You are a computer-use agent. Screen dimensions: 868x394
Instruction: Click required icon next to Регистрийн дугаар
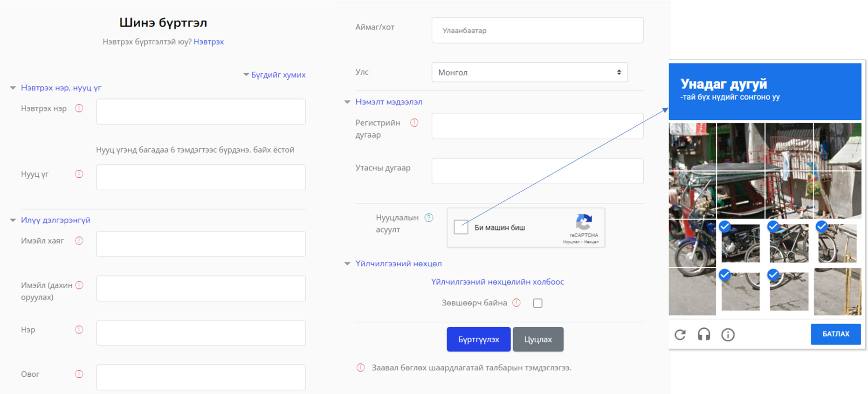click(x=414, y=123)
